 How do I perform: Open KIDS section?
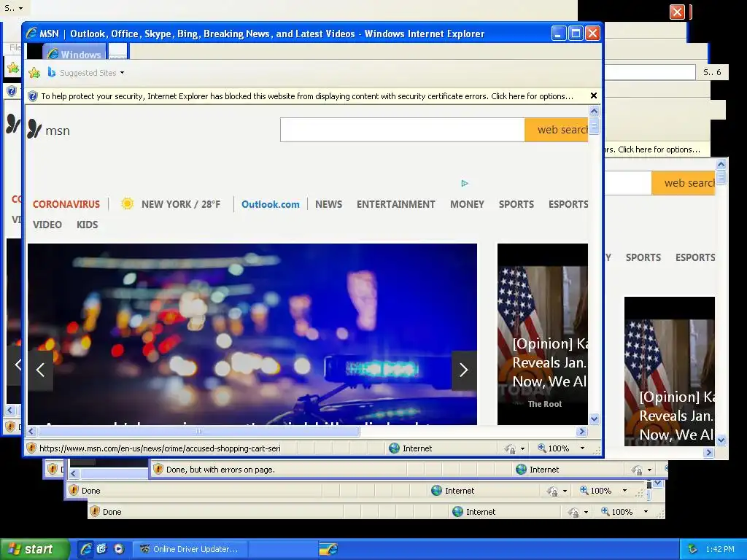click(x=88, y=225)
